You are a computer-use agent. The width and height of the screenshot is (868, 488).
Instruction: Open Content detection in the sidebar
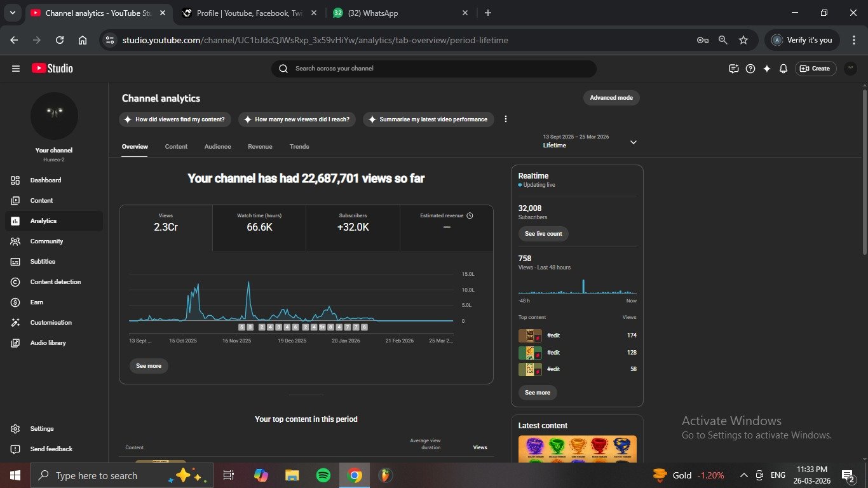click(55, 282)
